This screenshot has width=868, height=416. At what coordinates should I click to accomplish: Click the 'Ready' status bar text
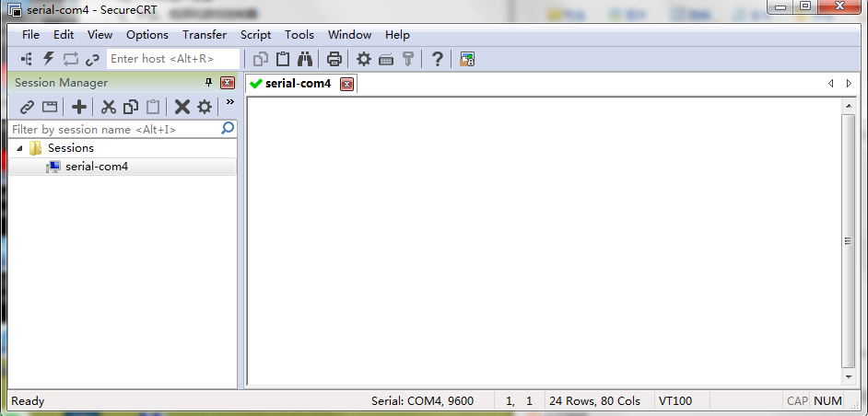click(x=28, y=401)
